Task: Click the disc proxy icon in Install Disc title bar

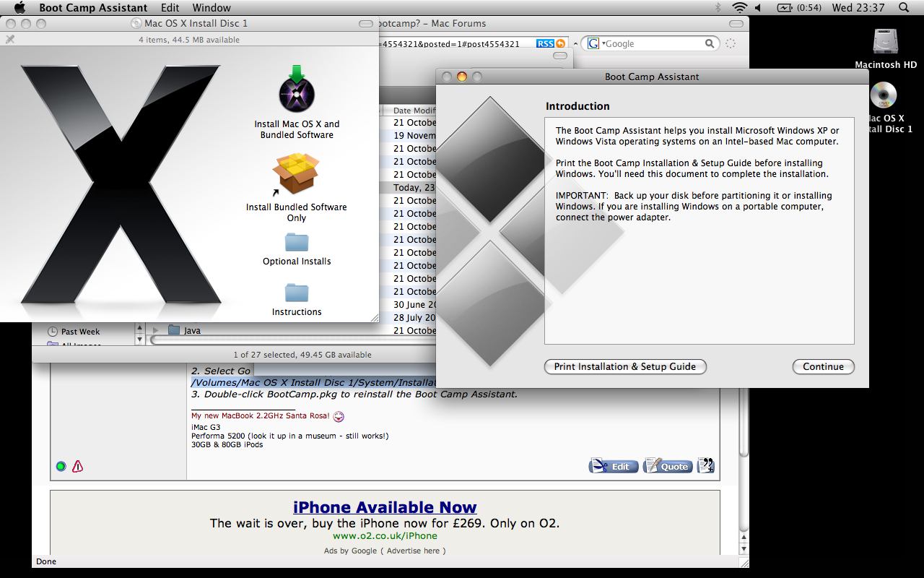Action: tap(136, 23)
